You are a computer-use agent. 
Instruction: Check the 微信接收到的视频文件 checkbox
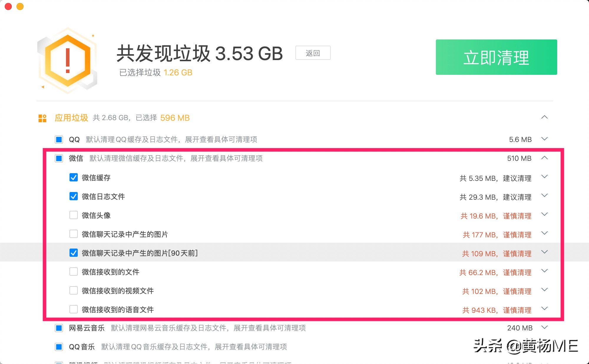(74, 291)
